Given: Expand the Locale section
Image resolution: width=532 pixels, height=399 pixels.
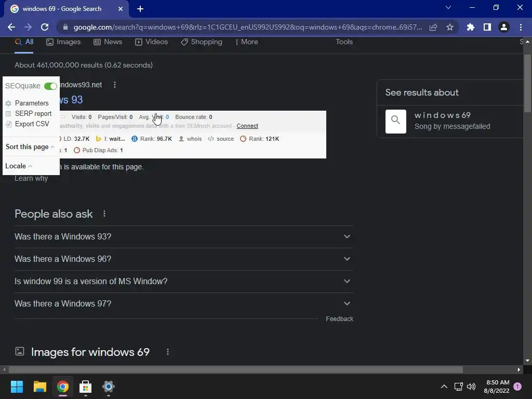Looking at the screenshot, I should 19,166.
